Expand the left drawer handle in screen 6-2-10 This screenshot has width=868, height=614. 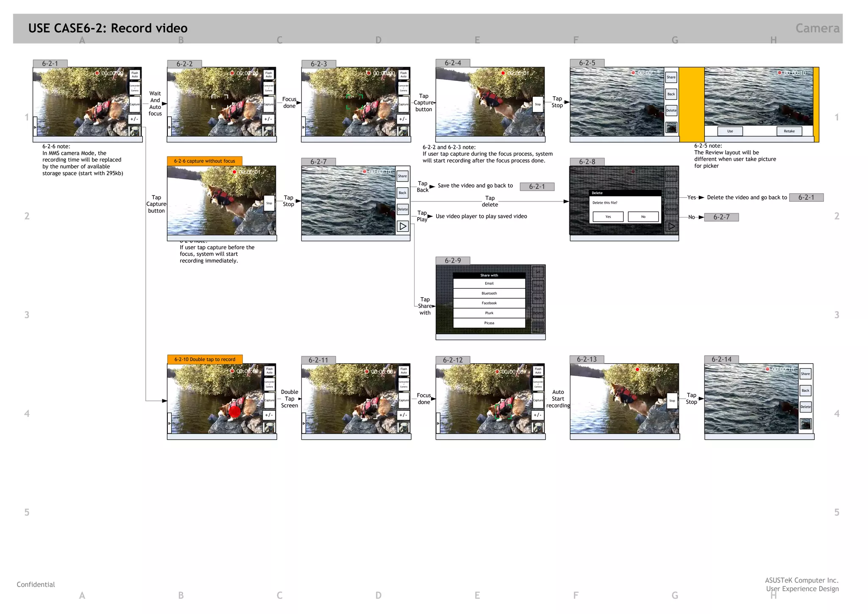(x=169, y=423)
